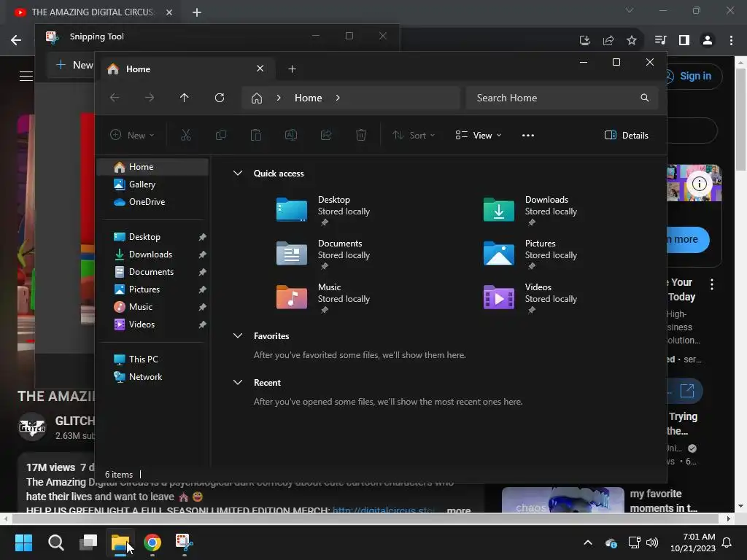Select OneDrive in navigation pane
The image size is (747, 560).
[x=152, y=202]
